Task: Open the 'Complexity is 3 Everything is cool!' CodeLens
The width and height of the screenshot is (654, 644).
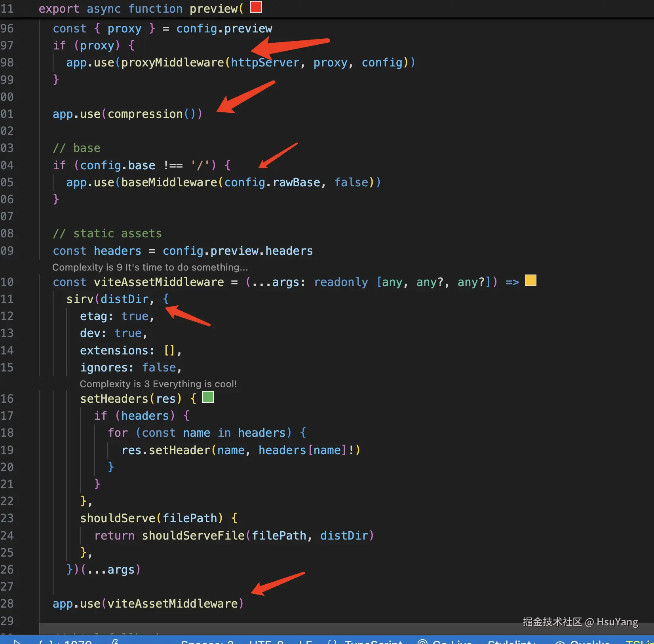Action: click(x=158, y=384)
